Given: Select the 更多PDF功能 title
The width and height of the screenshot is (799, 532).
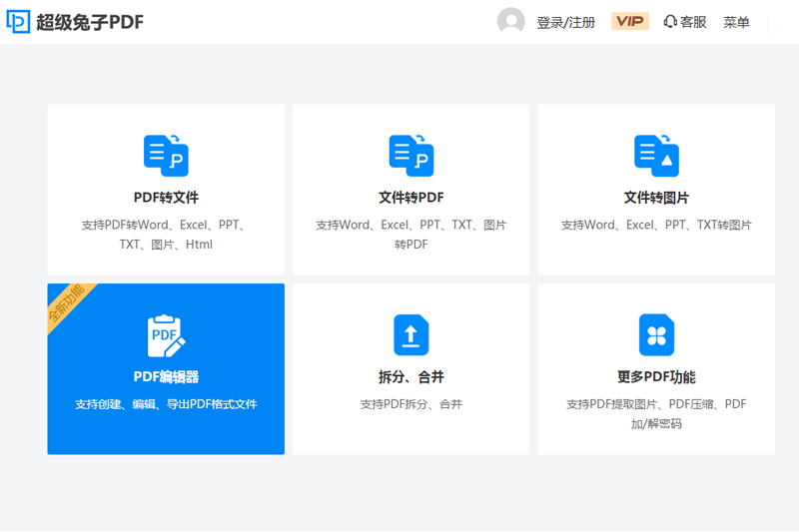Looking at the screenshot, I should (x=656, y=376).
